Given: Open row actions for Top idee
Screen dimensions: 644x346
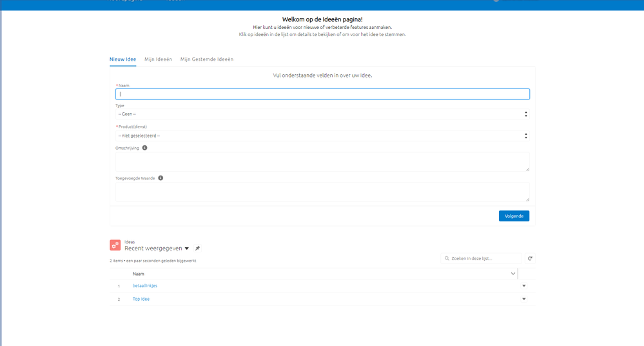Looking at the screenshot, I should pyautogui.click(x=524, y=299).
